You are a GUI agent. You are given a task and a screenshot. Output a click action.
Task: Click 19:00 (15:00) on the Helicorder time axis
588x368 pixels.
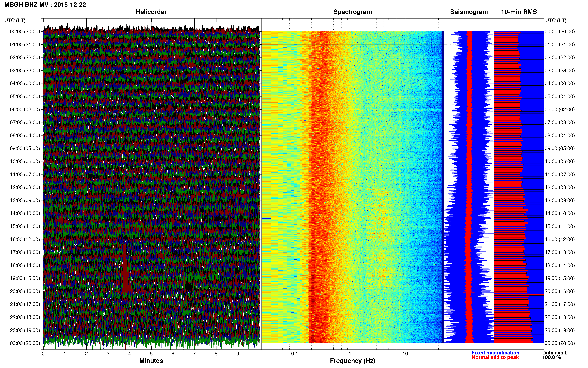pos(25,278)
